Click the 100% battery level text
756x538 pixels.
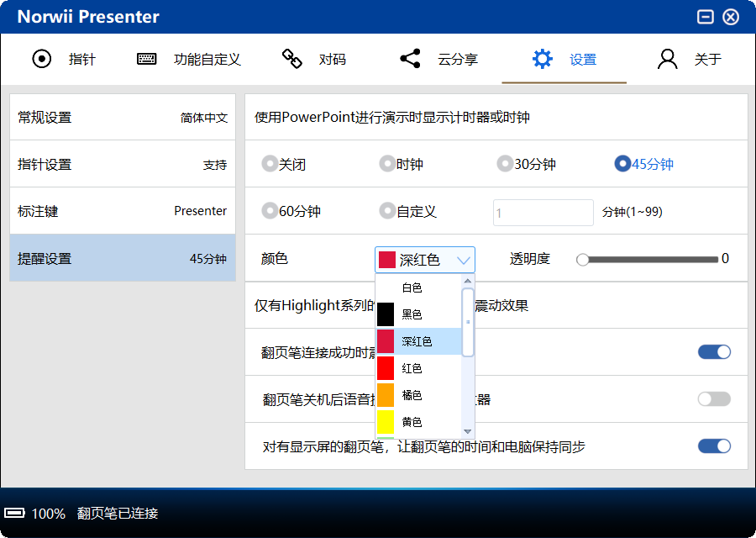click(48, 514)
